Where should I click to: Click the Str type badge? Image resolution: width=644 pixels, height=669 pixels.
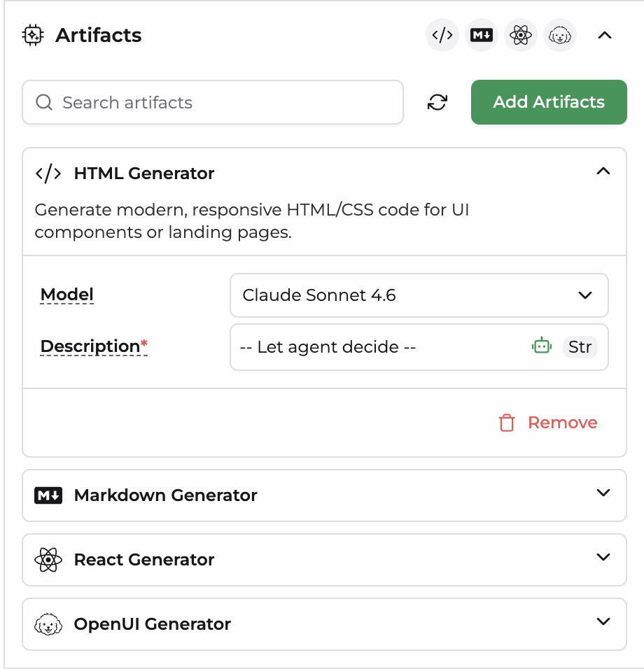[x=580, y=347]
